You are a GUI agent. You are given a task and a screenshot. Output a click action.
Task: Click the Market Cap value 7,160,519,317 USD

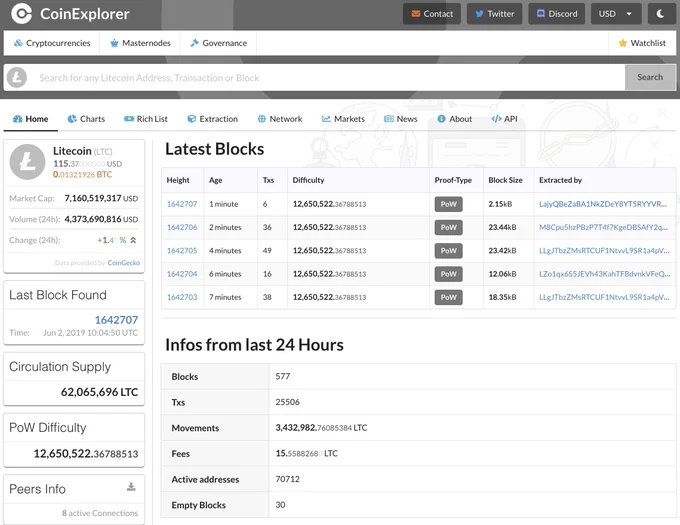tap(101, 199)
